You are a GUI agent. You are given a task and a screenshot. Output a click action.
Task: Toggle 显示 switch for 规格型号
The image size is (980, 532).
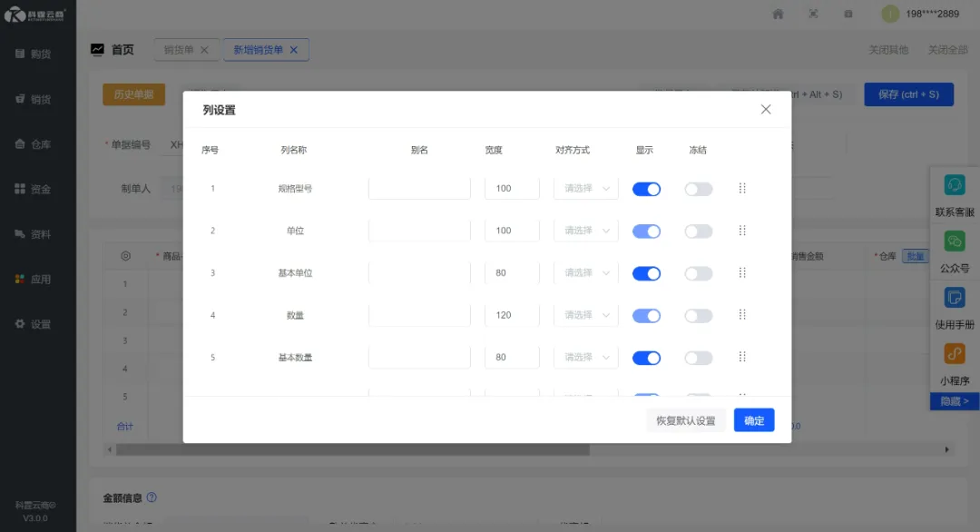coord(646,189)
